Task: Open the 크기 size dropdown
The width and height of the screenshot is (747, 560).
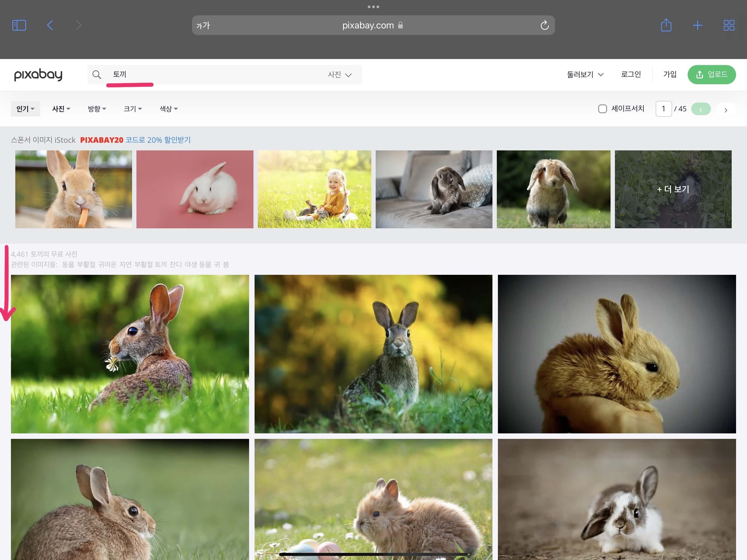Action: coord(133,109)
